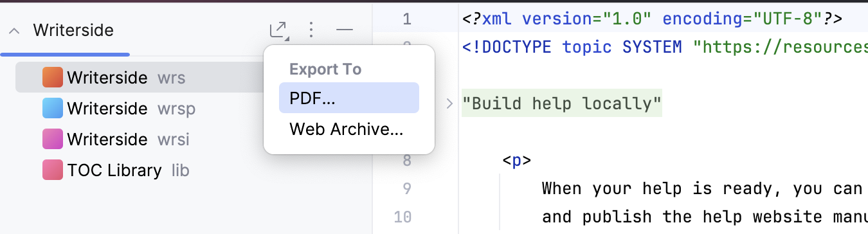
Task: Click line number 1 in the gutter
Action: (406, 19)
